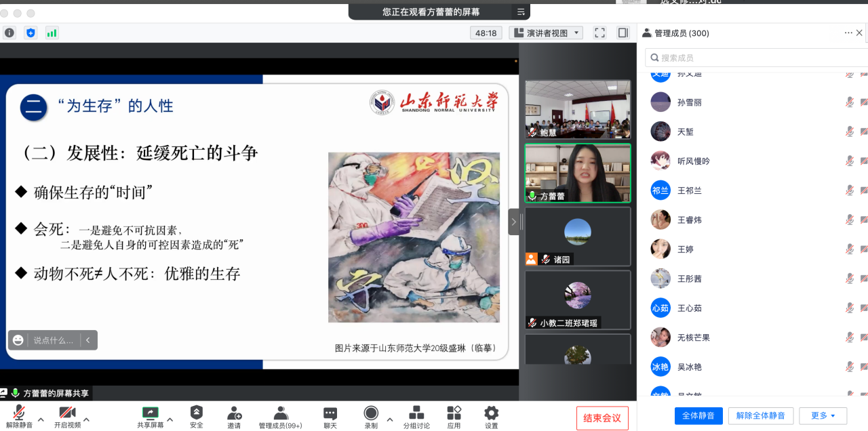Image resolution: width=868 pixels, height=431 pixels.
Task: Open the Settings (设置) gear
Action: [491, 413]
